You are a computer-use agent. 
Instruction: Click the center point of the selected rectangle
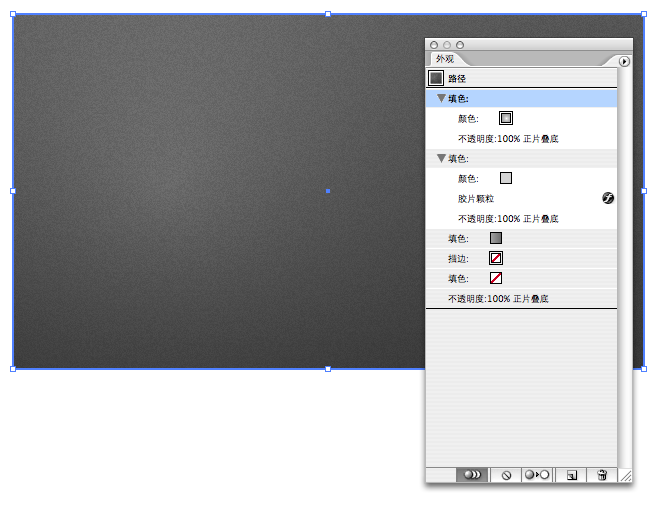(x=328, y=191)
